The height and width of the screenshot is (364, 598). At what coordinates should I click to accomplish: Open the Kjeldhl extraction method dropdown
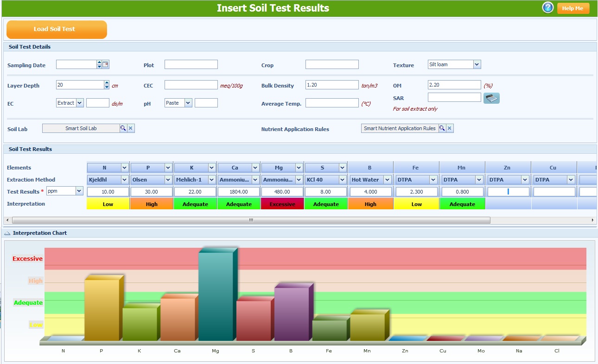[x=124, y=180]
